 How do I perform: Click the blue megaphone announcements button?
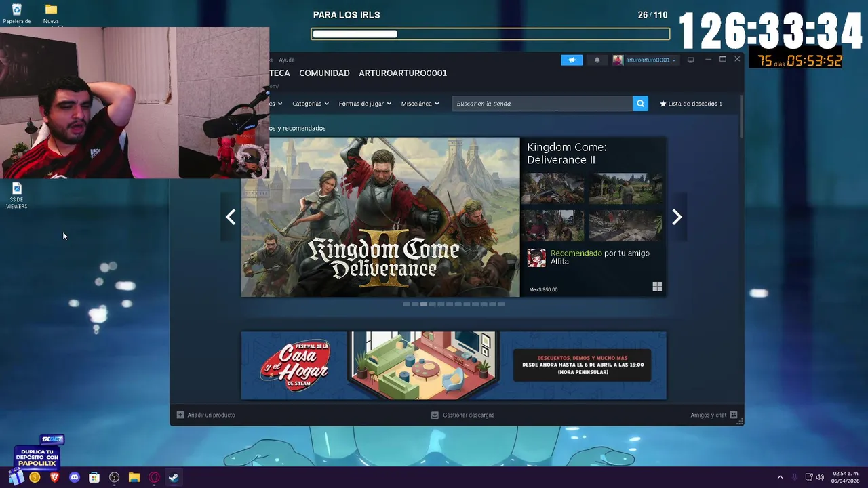572,60
